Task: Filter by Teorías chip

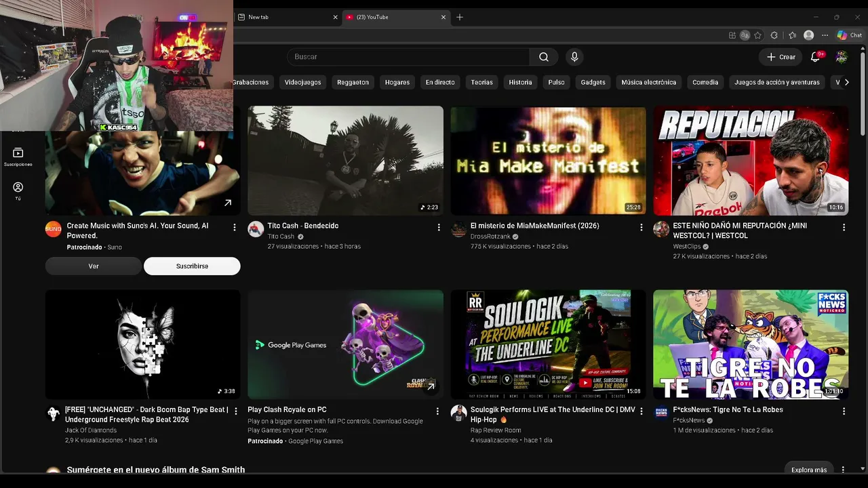Action: [x=481, y=82]
